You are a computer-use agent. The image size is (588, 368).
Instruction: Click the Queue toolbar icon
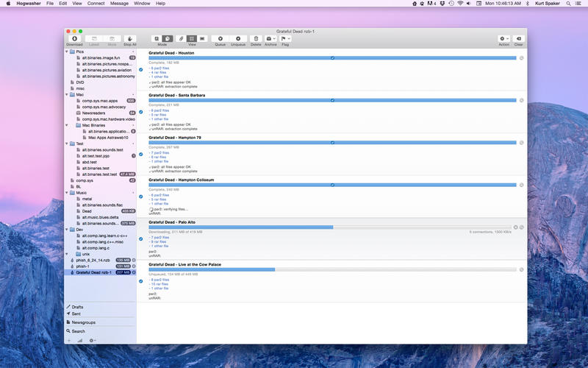[219, 38]
